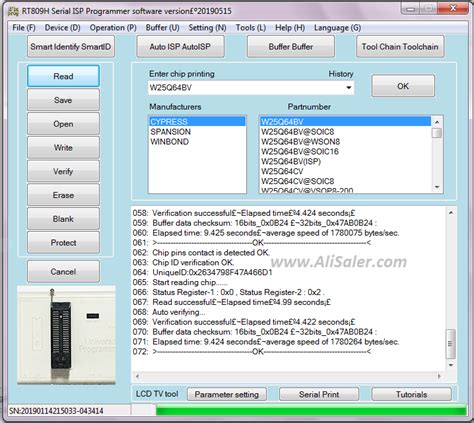The width and height of the screenshot is (474, 423).
Task: Select WINBOND in Manufacturers list
Action: pos(197,142)
